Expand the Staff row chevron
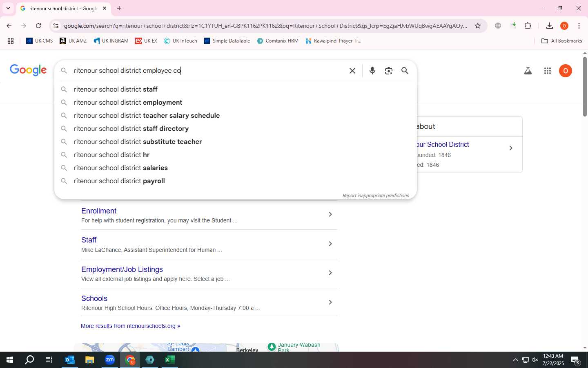 click(x=330, y=244)
